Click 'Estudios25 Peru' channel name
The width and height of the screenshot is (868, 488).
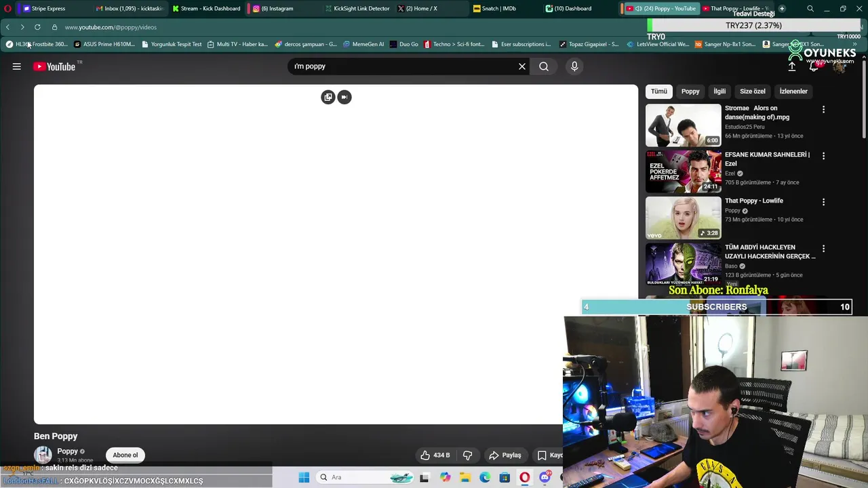[x=745, y=127]
